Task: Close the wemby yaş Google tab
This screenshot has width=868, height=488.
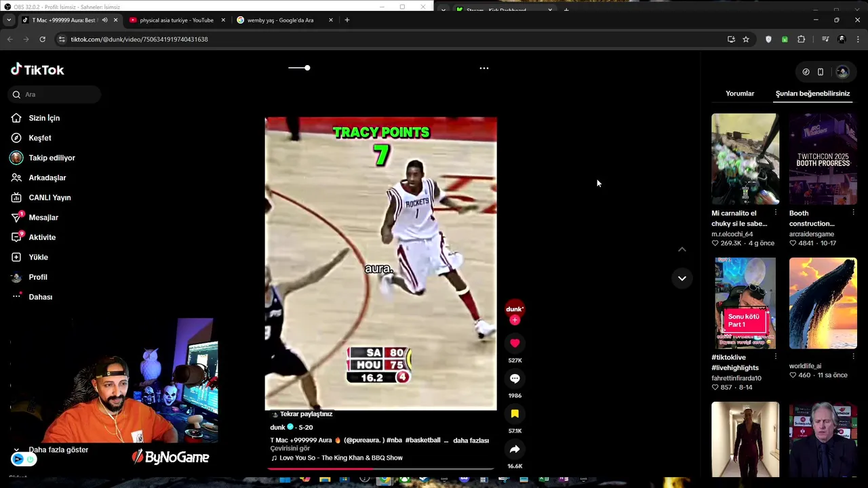Action: (x=331, y=20)
